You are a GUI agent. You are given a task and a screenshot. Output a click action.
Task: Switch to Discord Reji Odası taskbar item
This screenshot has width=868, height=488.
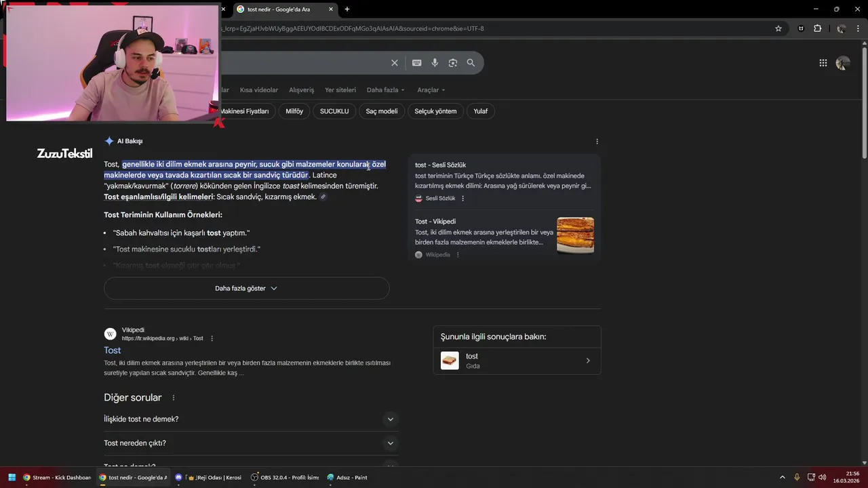click(208, 477)
